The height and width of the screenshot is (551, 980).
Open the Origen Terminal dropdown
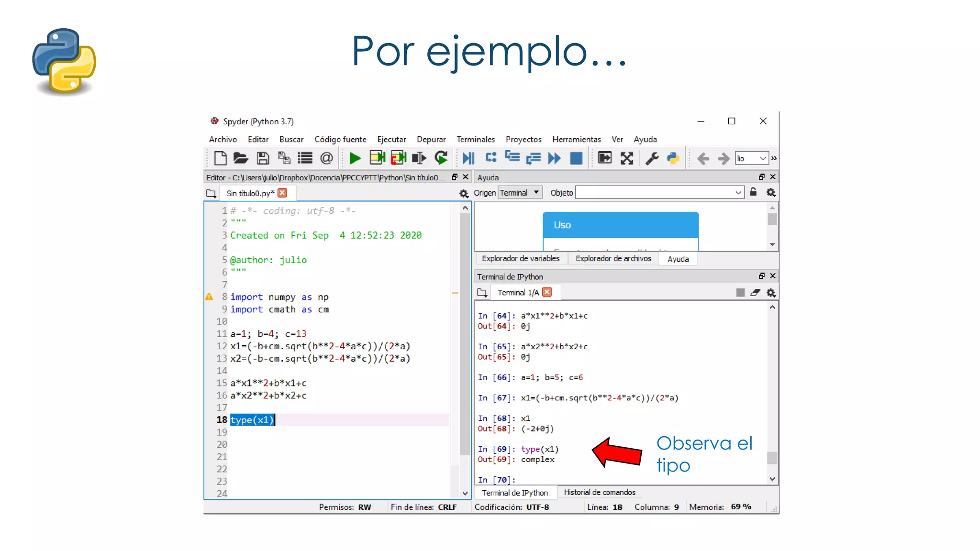coord(520,193)
